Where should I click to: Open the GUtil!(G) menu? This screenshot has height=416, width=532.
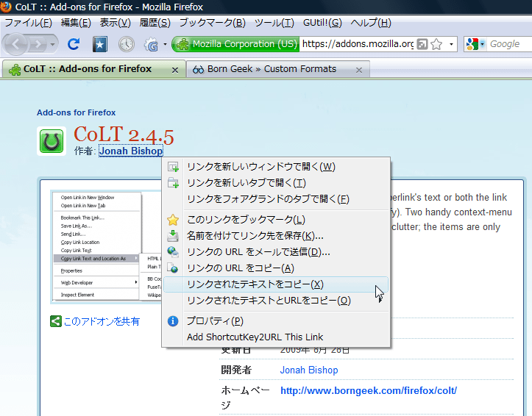pyautogui.click(x=322, y=23)
